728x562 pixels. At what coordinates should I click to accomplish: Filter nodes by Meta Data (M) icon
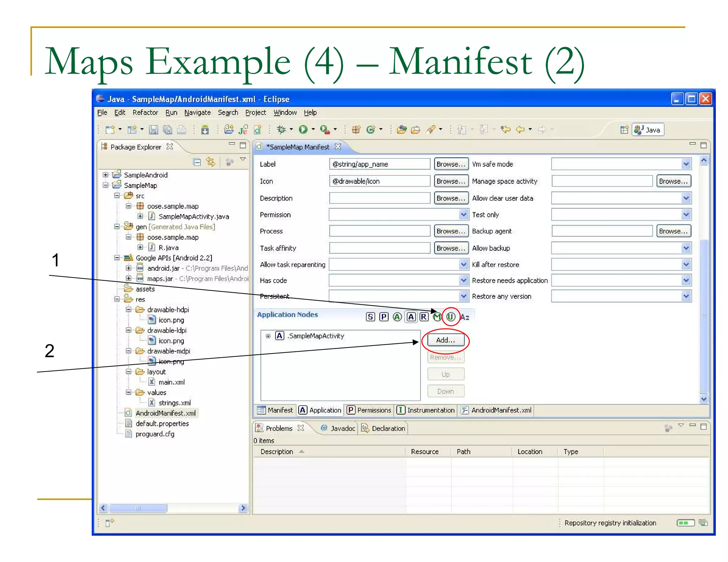(437, 317)
